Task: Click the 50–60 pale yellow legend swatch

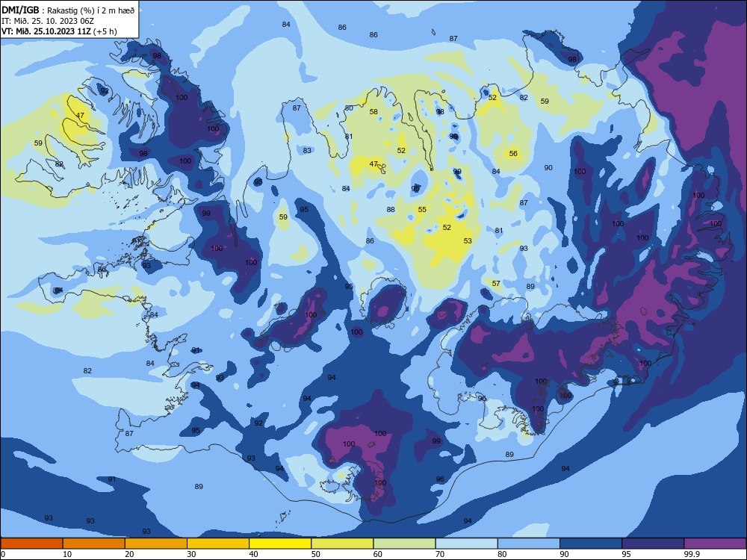Action: point(342,544)
